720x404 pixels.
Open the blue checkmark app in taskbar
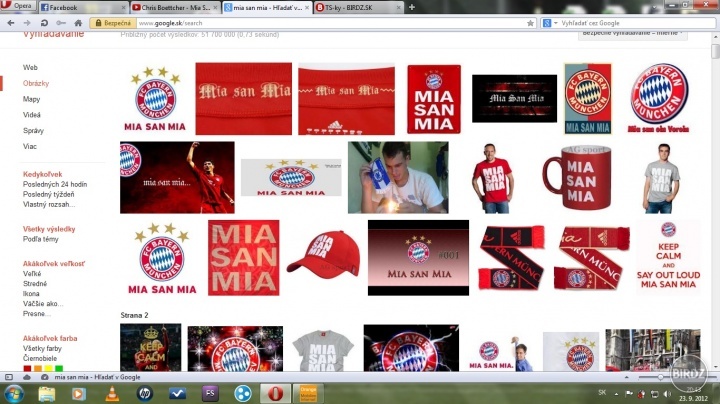[x=177, y=394]
